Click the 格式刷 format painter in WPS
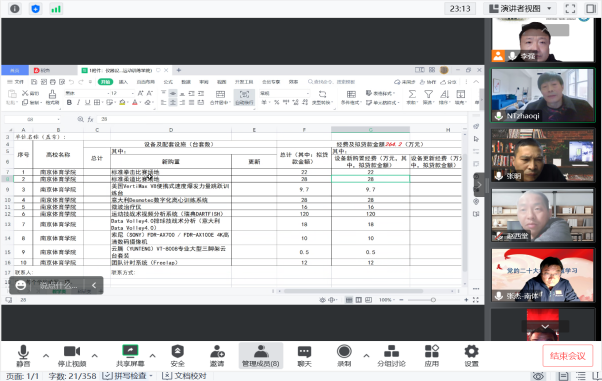This screenshot has height=381, width=602. 52,97
